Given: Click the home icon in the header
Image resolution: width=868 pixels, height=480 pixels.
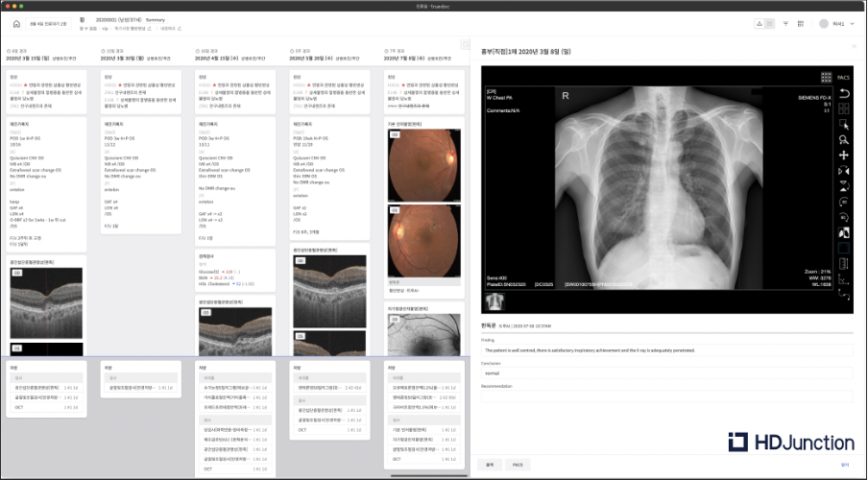Looking at the screenshot, I should point(16,24).
